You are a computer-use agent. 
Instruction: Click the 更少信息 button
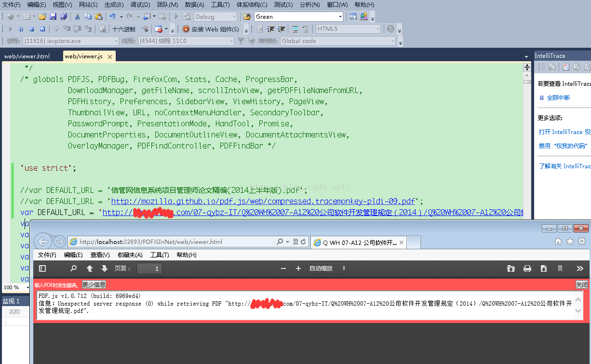point(94,285)
